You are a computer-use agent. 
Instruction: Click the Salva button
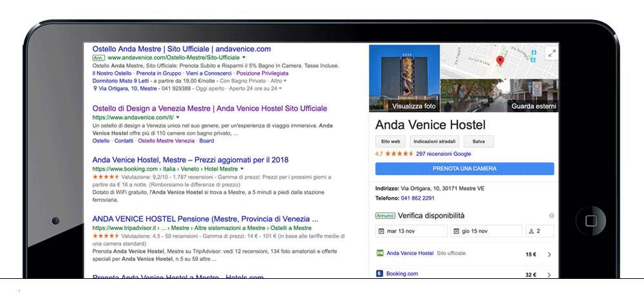478,141
